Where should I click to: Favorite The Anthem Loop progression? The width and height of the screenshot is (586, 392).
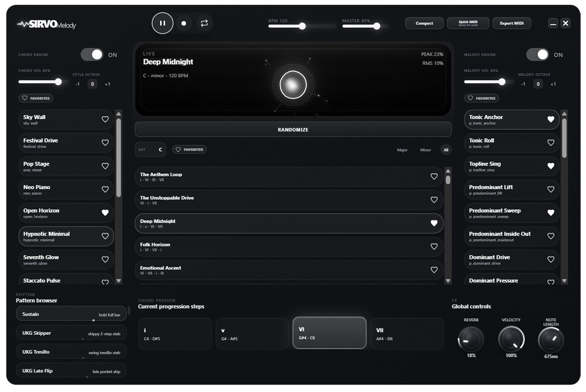tap(434, 177)
